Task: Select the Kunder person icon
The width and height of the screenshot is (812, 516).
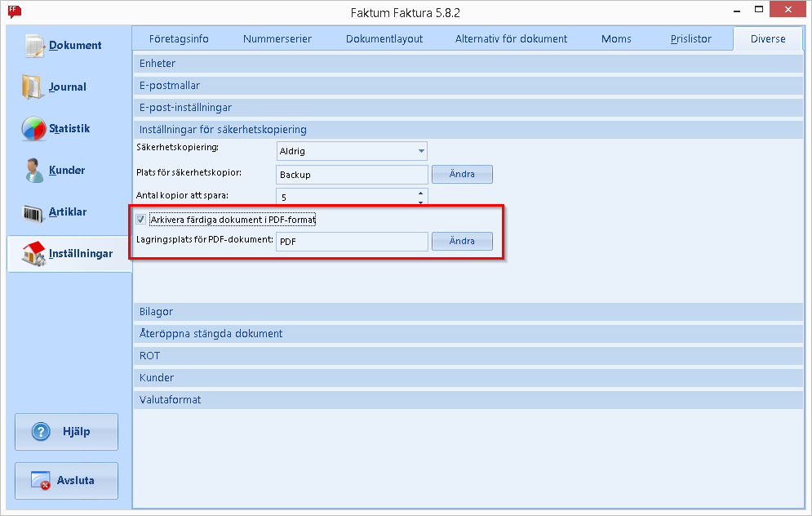Action: tap(34, 171)
